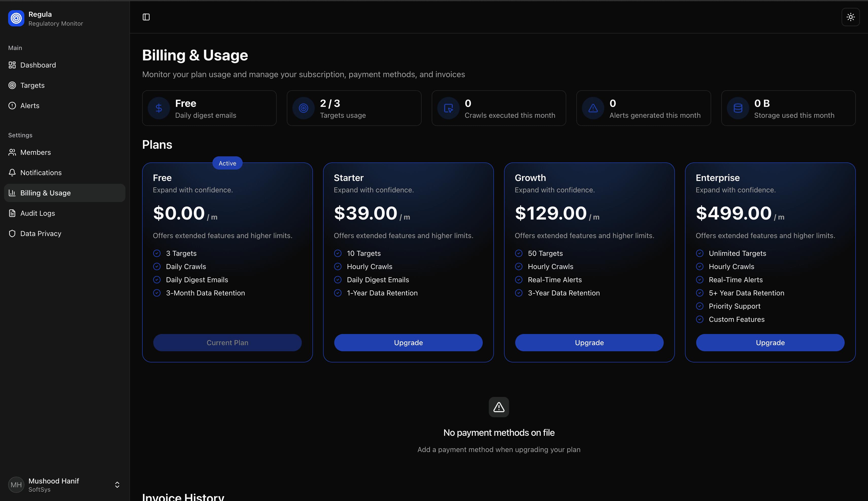Upgrade to the Growth plan
Screen dimensions: 868x501
coord(589,342)
